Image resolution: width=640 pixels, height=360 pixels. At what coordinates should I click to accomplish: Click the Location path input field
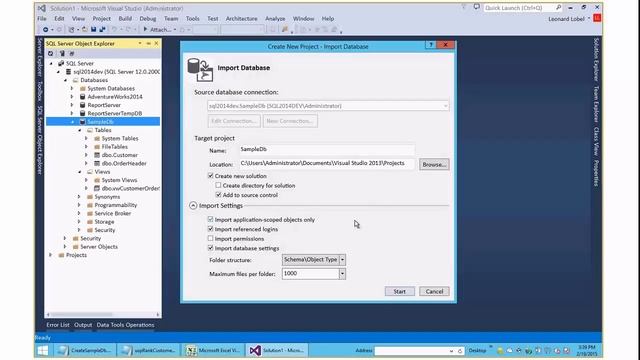coord(327,164)
